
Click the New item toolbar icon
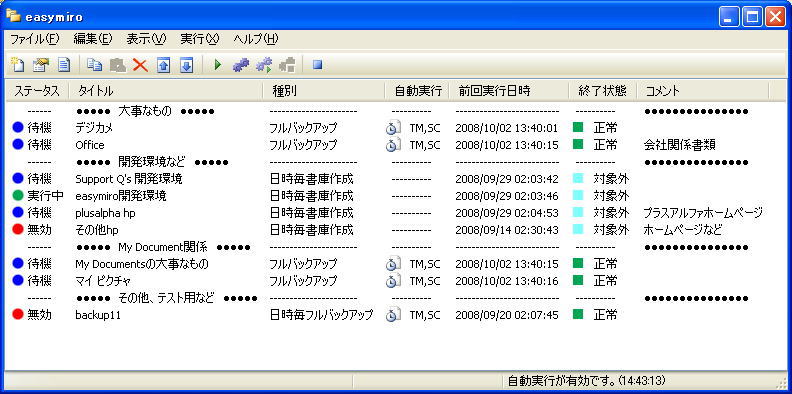click(18, 65)
